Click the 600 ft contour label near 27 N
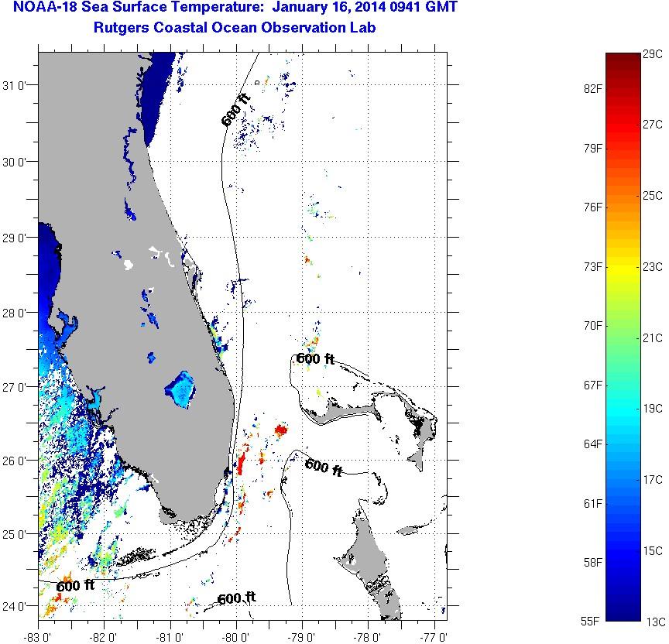Viewport: 669px width, 644px height. pos(315,359)
